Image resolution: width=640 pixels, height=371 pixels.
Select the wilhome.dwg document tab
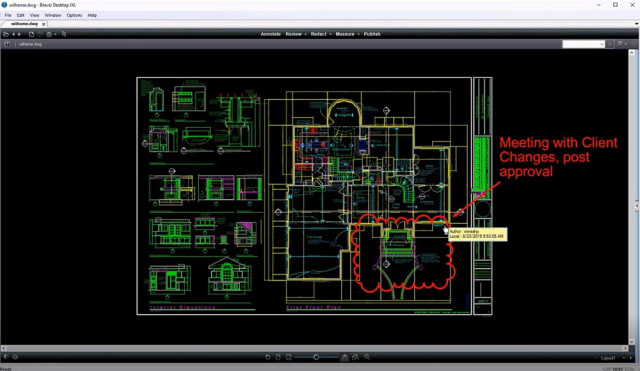coord(24,24)
